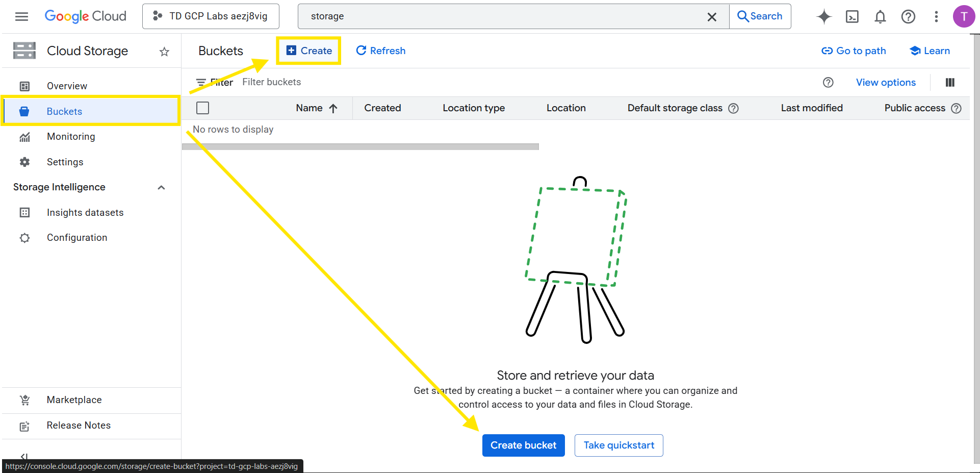The height and width of the screenshot is (473, 980).
Task: Collapse the Storage Intelligence section
Action: click(x=161, y=187)
